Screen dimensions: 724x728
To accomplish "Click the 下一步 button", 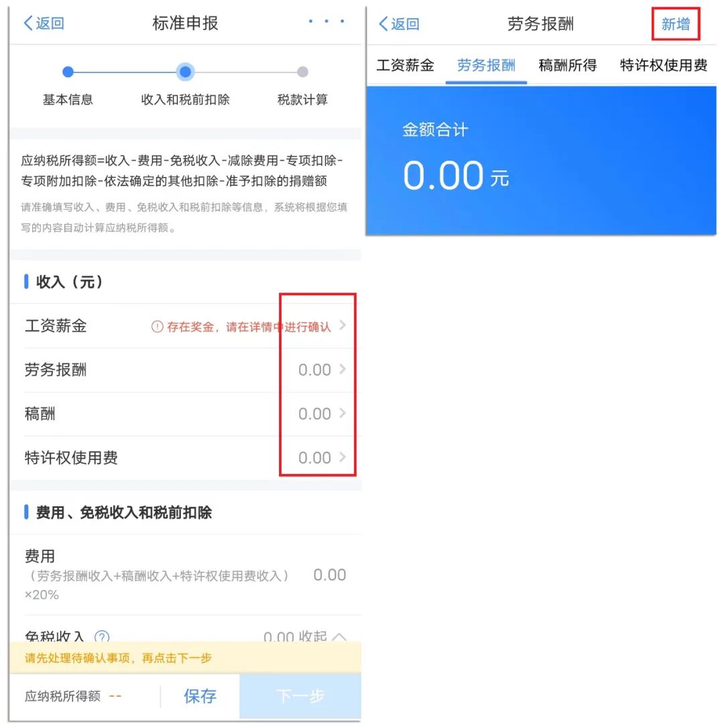I will (x=300, y=696).
